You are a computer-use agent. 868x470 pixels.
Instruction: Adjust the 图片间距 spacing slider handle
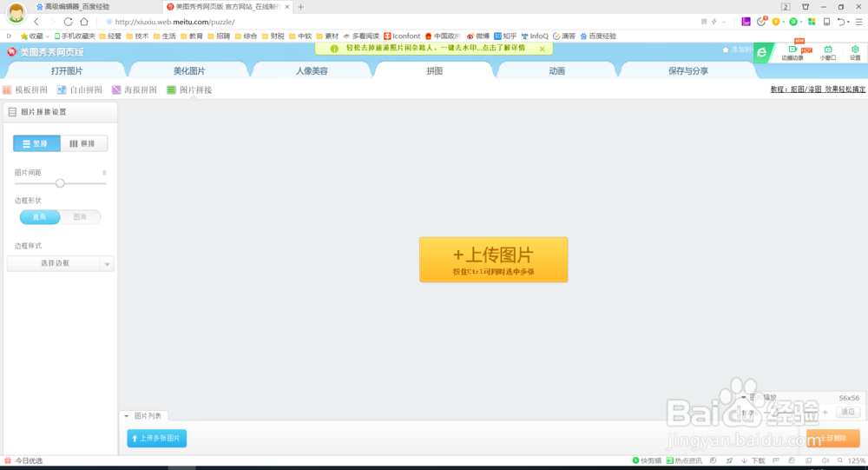[x=60, y=183]
